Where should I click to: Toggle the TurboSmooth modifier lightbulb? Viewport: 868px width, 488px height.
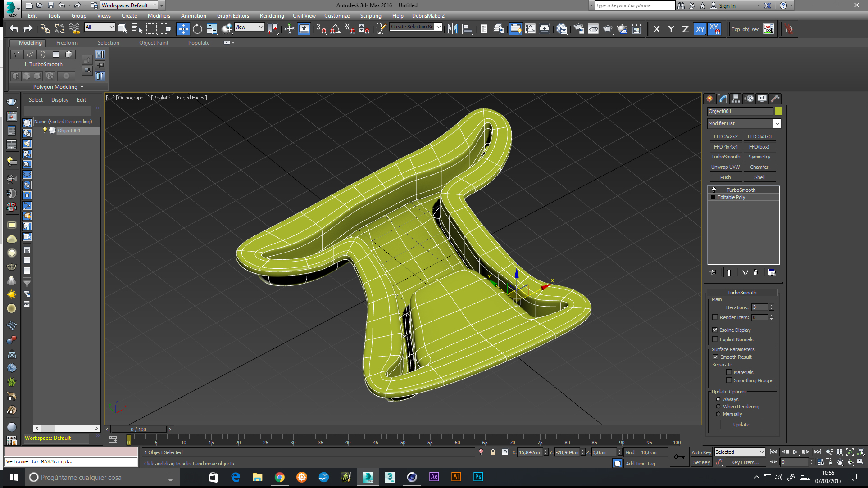(x=714, y=190)
